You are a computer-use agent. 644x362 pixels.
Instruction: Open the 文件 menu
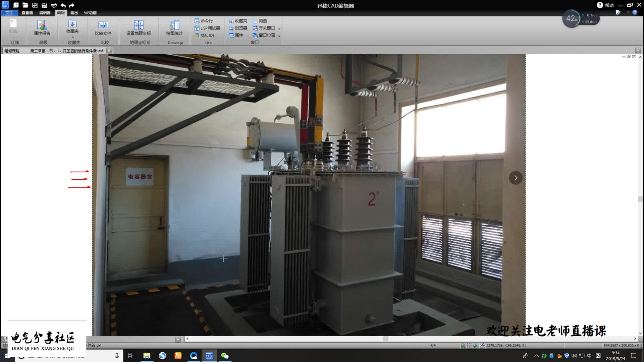[x=9, y=13]
